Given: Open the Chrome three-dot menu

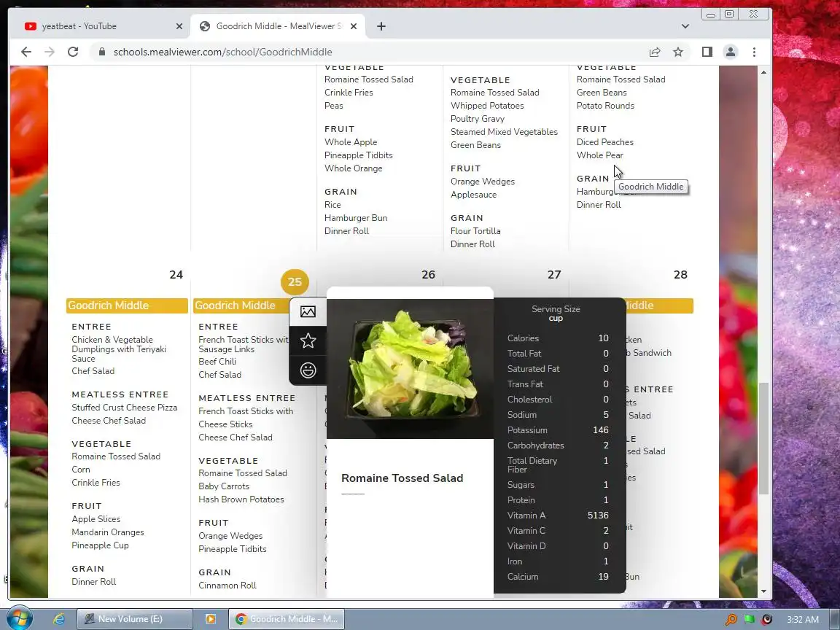Looking at the screenshot, I should 754,52.
